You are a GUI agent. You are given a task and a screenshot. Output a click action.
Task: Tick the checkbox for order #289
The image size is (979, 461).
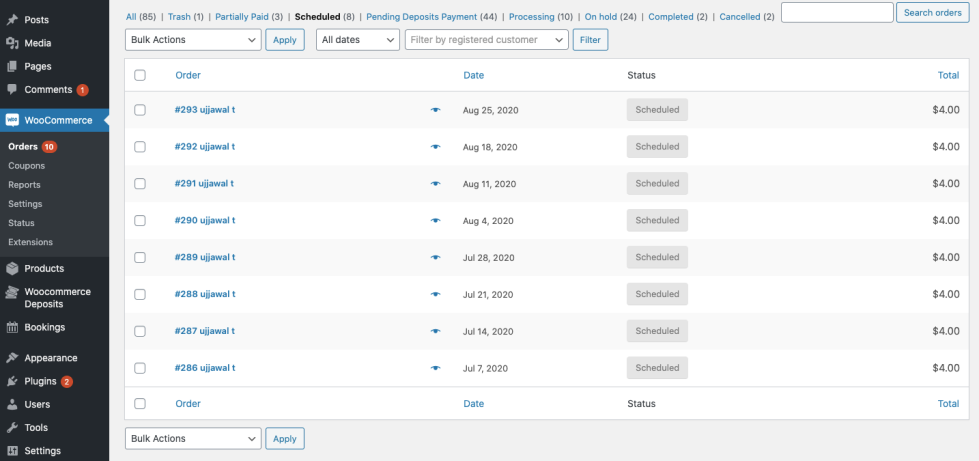[x=140, y=258]
